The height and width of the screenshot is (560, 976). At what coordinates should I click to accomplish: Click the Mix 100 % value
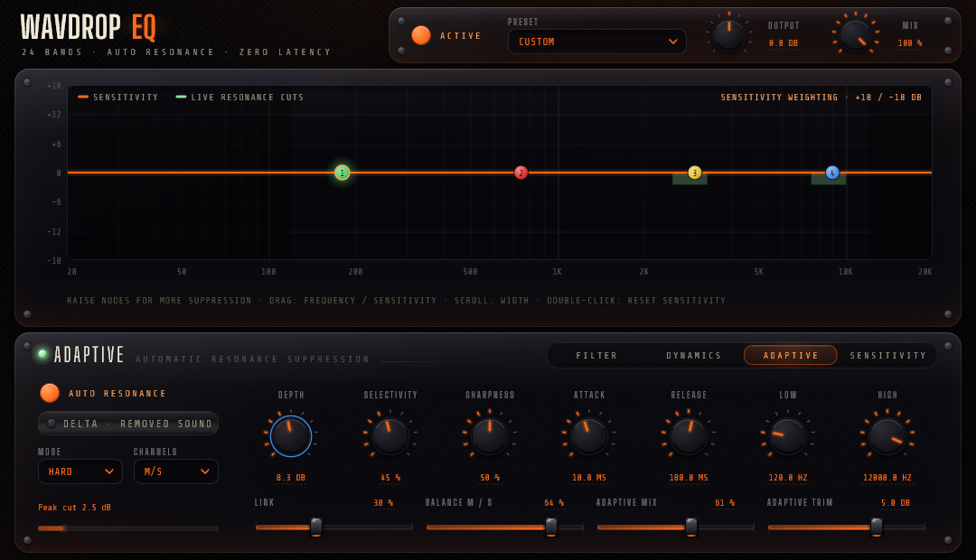(x=910, y=43)
